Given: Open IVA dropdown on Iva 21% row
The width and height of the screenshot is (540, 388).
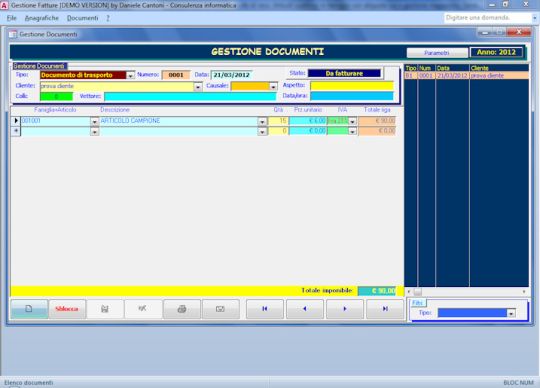Looking at the screenshot, I should pos(352,122).
